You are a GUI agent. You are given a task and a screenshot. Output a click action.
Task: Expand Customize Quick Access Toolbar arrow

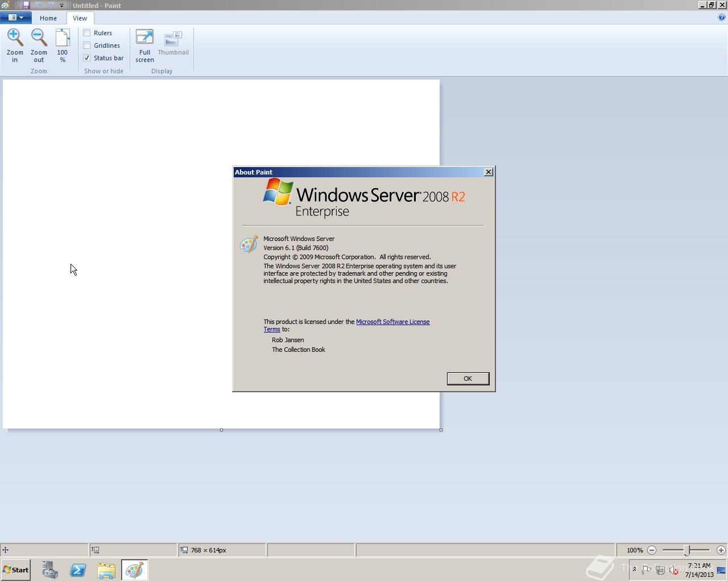(x=61, y=6)
